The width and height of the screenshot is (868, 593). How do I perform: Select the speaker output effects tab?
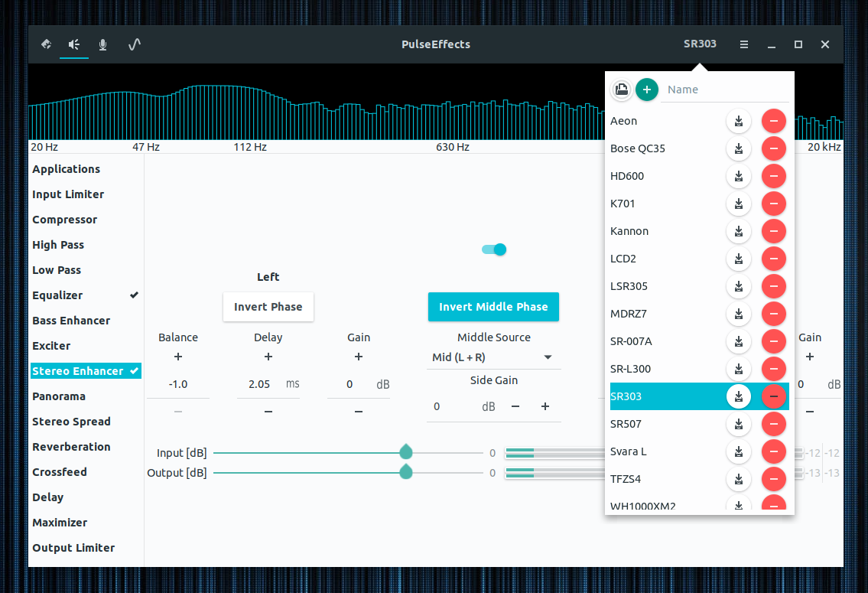coord(73,44)
